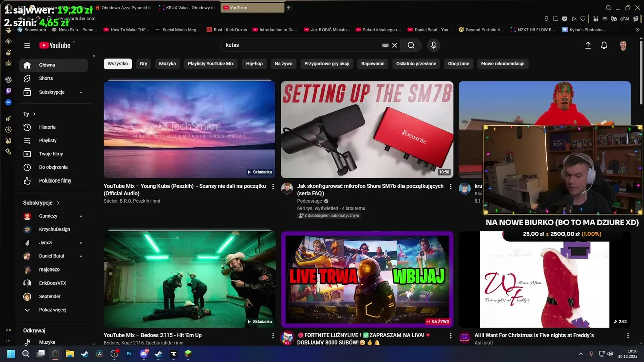Expand the Subskrypcje section header

tap(41, 203)
